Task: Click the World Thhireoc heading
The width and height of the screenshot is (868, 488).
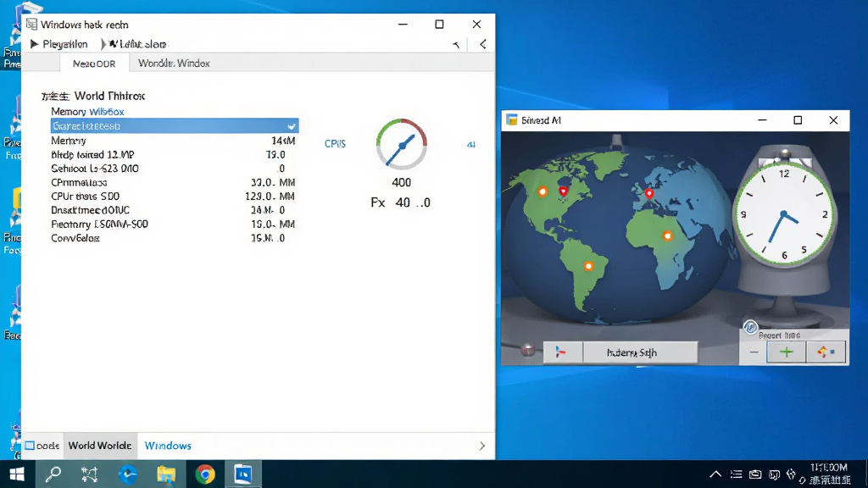Action: (109, 97)
